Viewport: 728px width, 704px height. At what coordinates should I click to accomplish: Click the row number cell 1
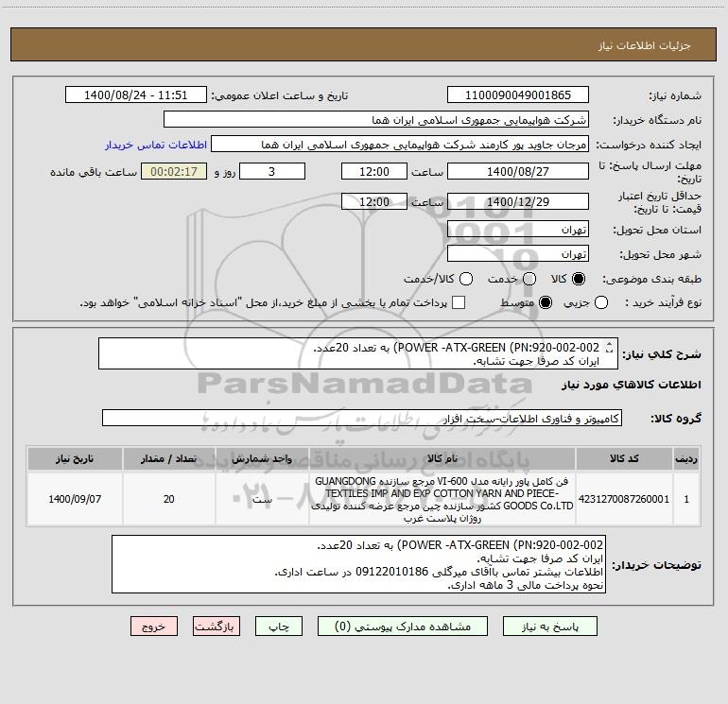coord(686,499)
